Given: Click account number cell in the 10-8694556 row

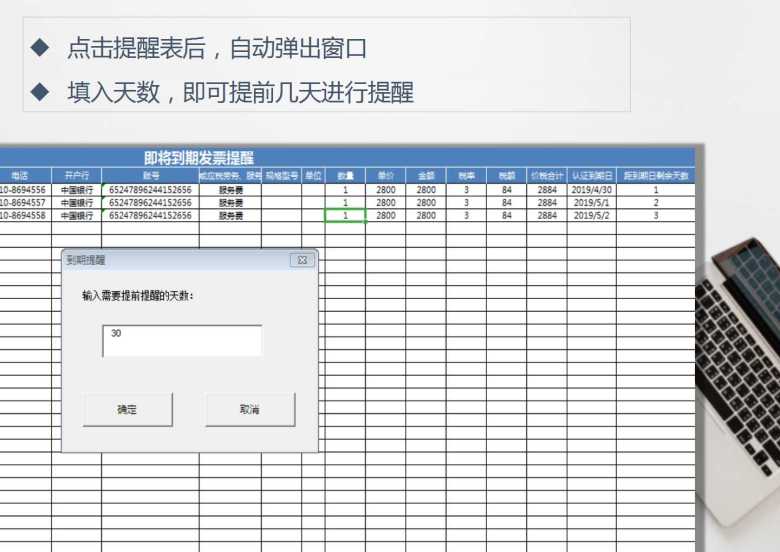Looking at the screenshot, I should click(150, 190).
